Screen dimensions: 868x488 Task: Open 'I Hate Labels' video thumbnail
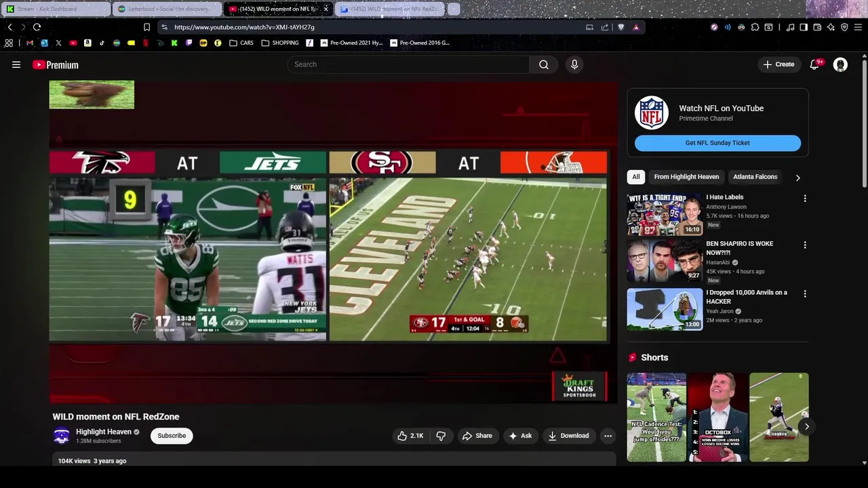pos(665,214)
